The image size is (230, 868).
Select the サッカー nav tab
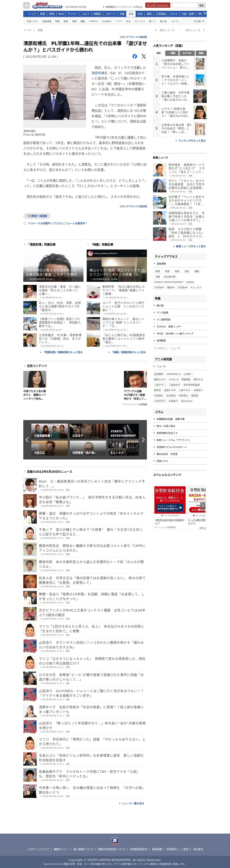coord(73,14)
